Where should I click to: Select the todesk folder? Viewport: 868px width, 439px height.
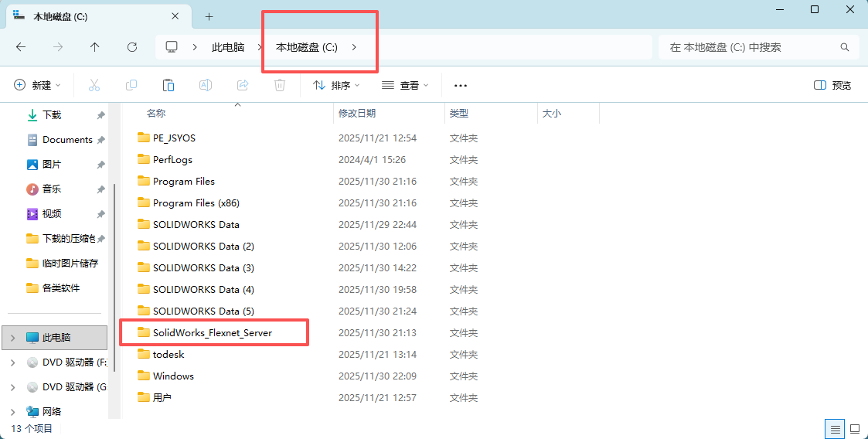coord(168,354)
